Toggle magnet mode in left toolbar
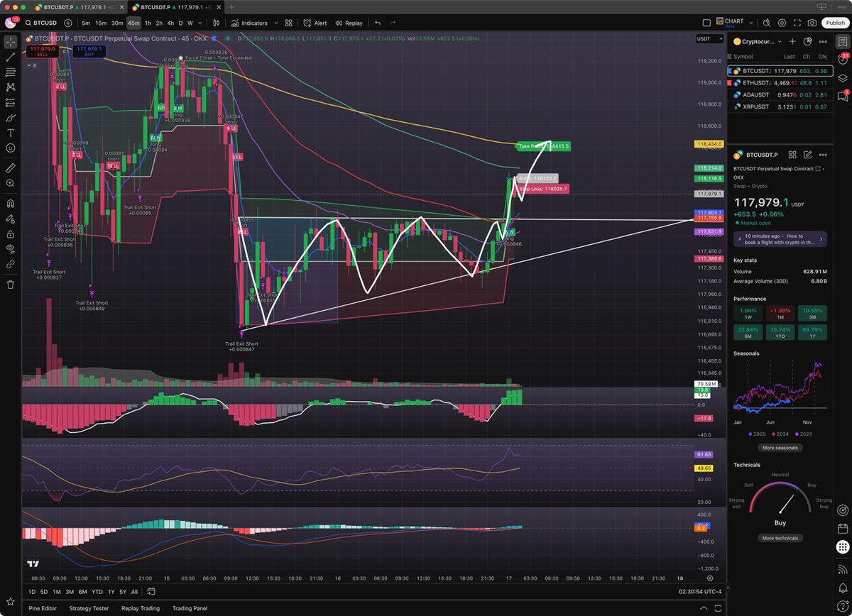 click(x=11, y=203)
